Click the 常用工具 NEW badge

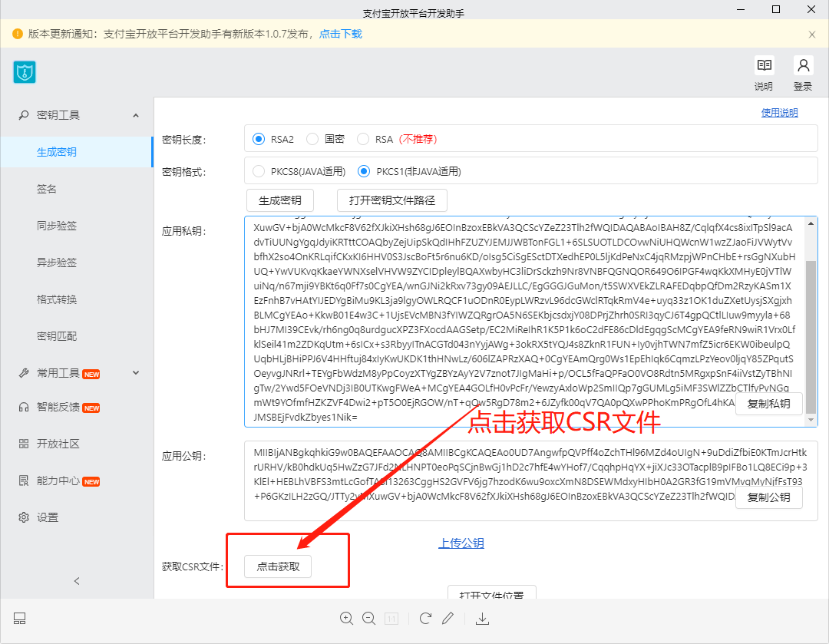click(91, 375)
